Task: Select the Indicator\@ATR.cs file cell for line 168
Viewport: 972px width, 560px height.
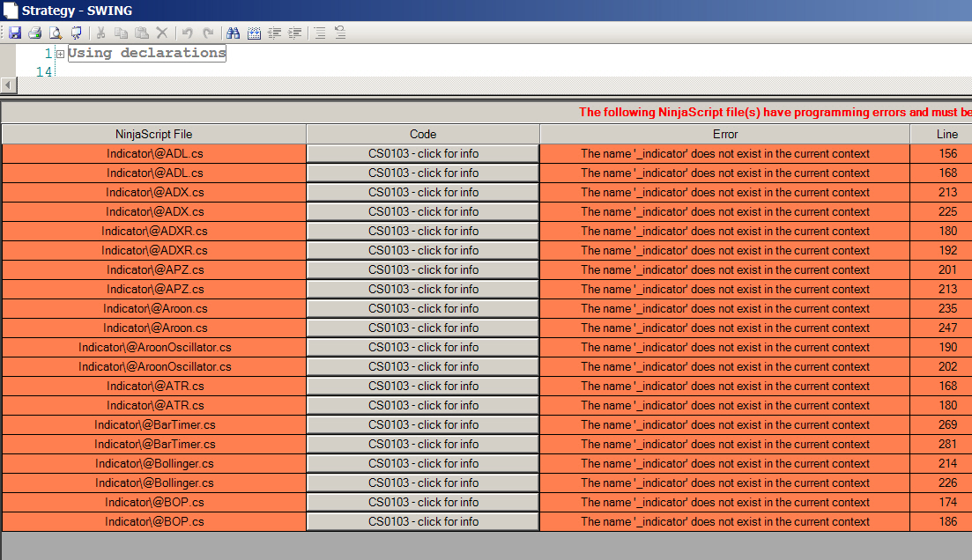Action: tap(154, 386)
